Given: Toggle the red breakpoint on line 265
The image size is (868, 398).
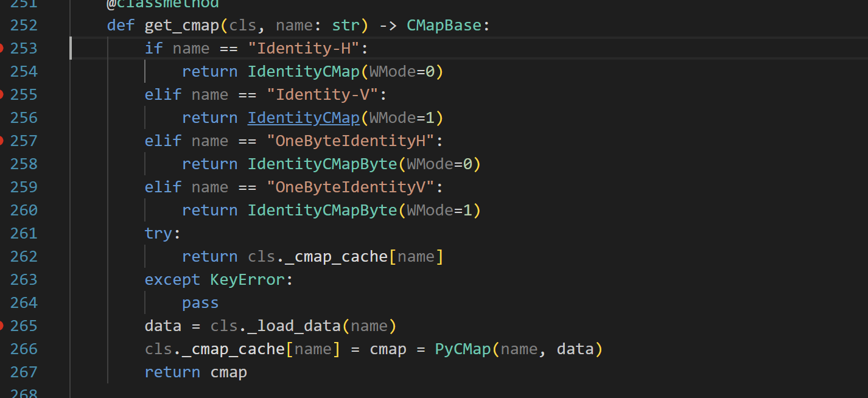Looking at the screenshot, I should 2,326.
